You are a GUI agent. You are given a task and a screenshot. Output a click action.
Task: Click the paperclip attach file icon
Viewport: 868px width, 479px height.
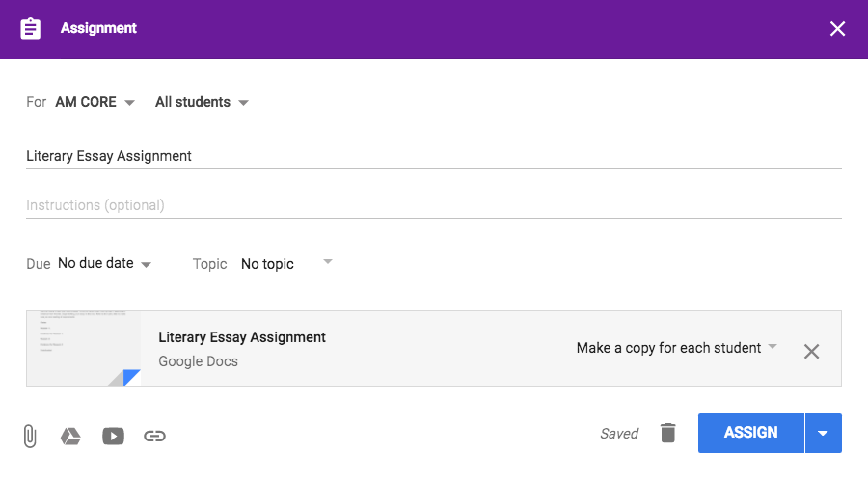click(30, 436)
